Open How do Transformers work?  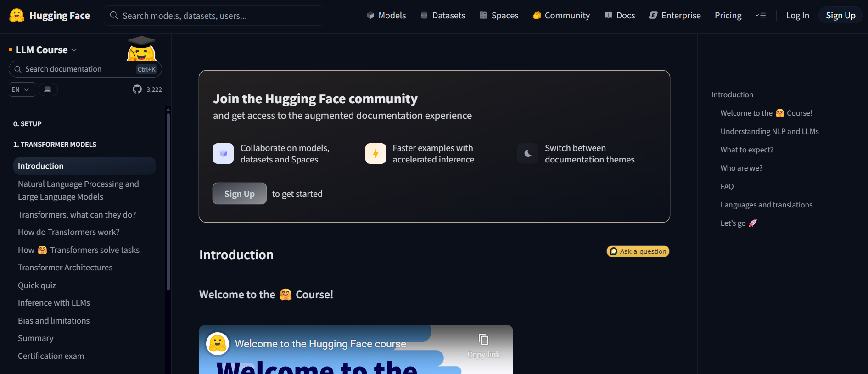click(69, 232)
